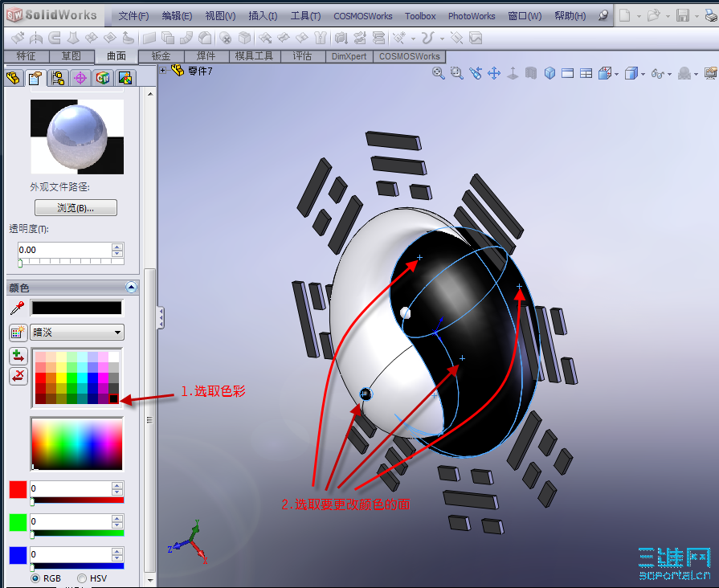Image resolution: width=719 pixels, height=588 pixels.
Task: Click the New document icon
Action: [x=624, y=16]
